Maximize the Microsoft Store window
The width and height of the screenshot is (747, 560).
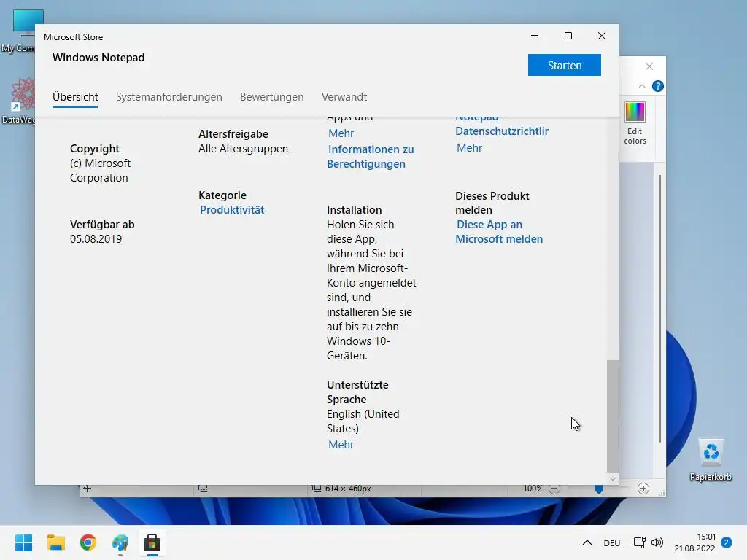[568, 36]
